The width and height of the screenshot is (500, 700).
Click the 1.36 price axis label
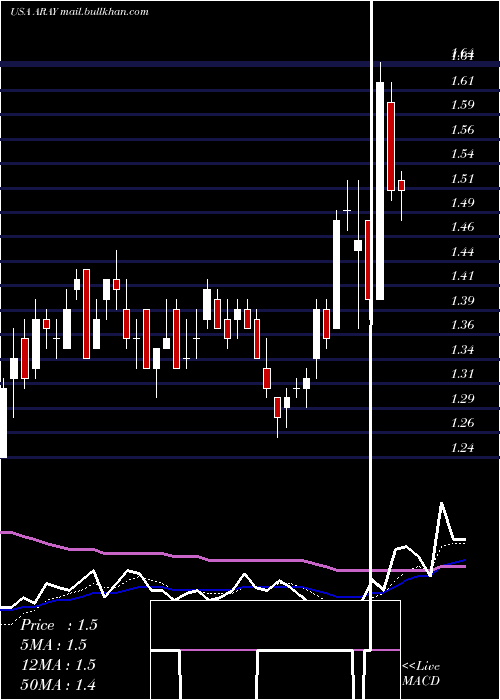point(462,325)
